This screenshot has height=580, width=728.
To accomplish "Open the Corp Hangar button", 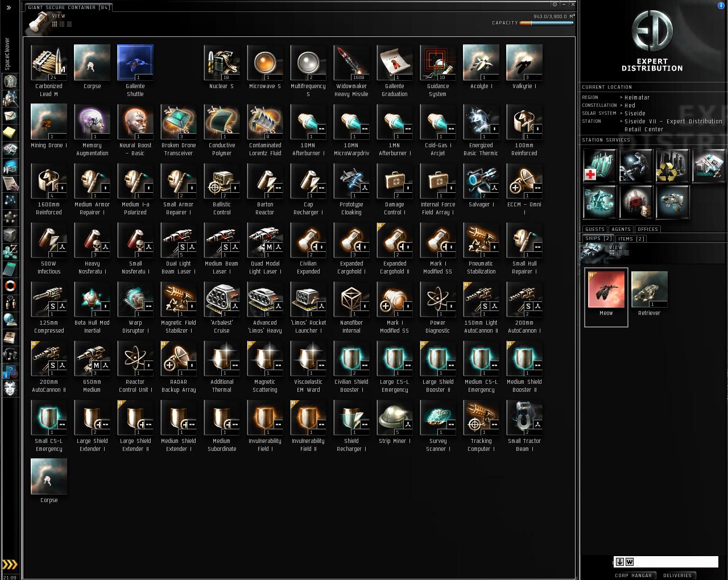I will point(633,575).
